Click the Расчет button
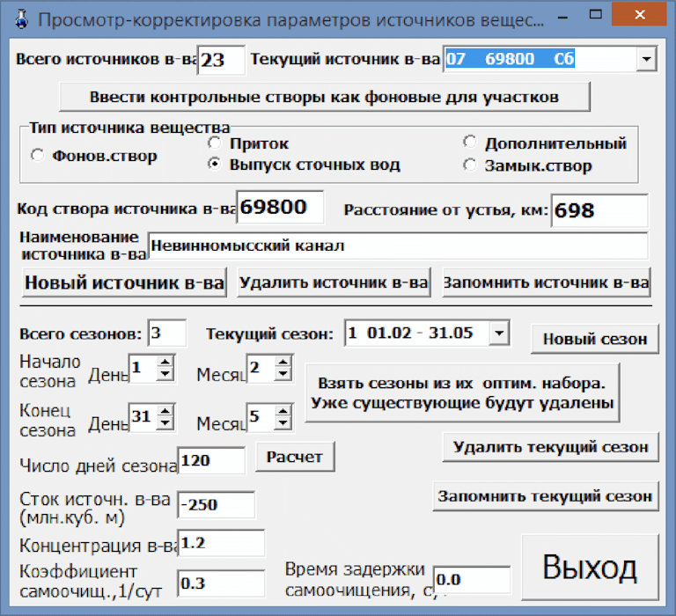Image resolution: width=676 pixels, height=616 pixels. point(295,457)
